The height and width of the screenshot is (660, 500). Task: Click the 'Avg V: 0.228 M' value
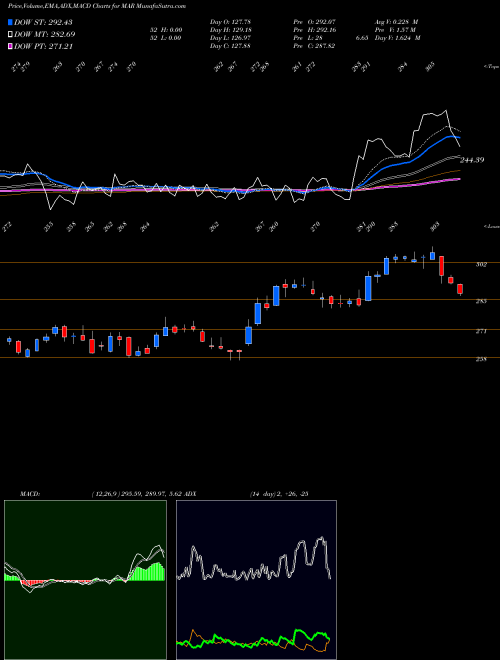[x=398, y=21]
